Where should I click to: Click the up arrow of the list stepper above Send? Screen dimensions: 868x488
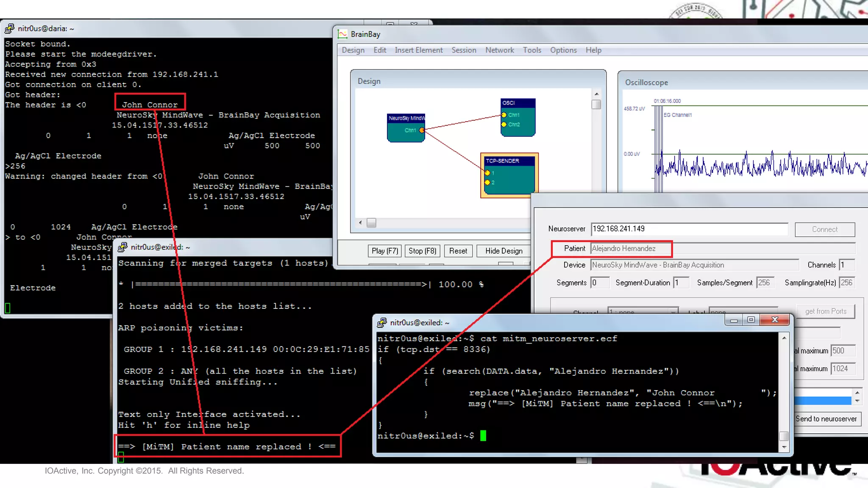(x=857, y=393)
